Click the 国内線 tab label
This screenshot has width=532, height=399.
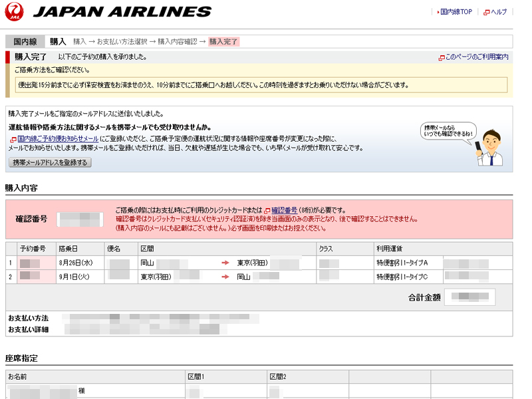(25, 42)
